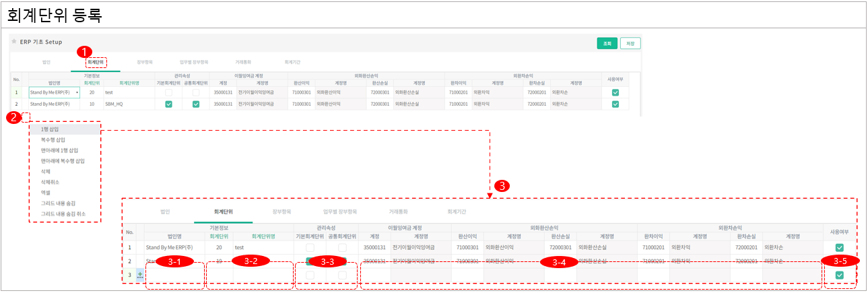Click the new-row marker icon in row 3

point(140,275)
